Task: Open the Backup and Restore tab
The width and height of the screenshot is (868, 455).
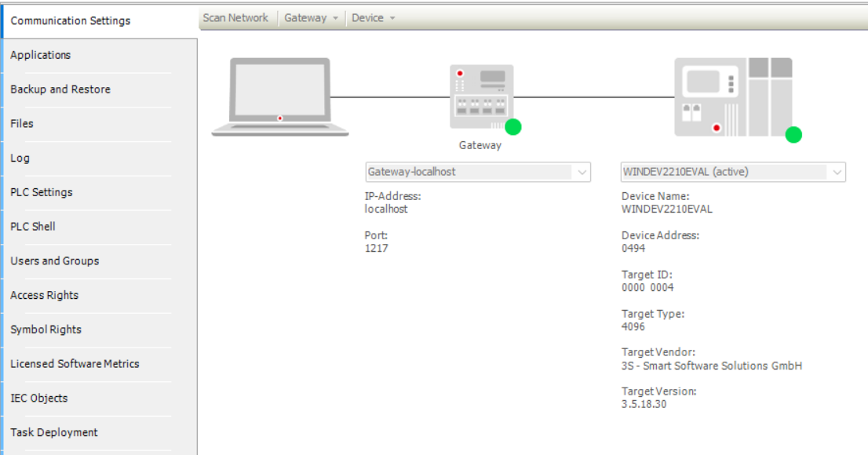Action: point(60,89)
